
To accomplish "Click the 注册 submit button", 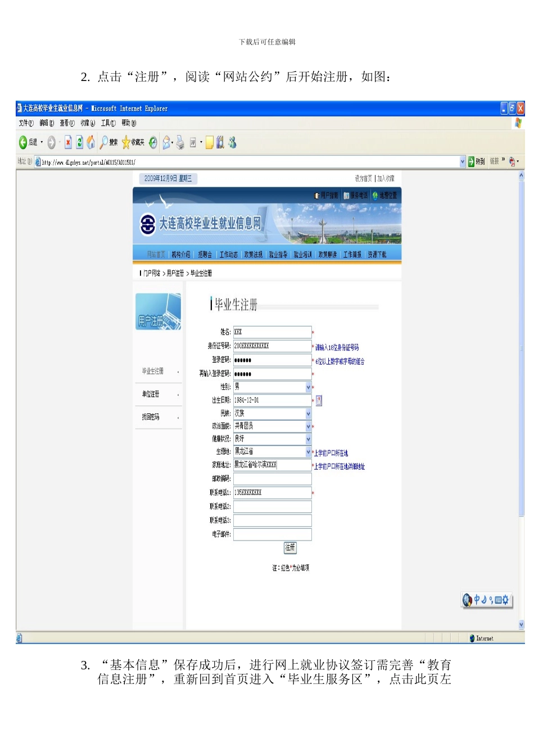I will tap(290, 547).
